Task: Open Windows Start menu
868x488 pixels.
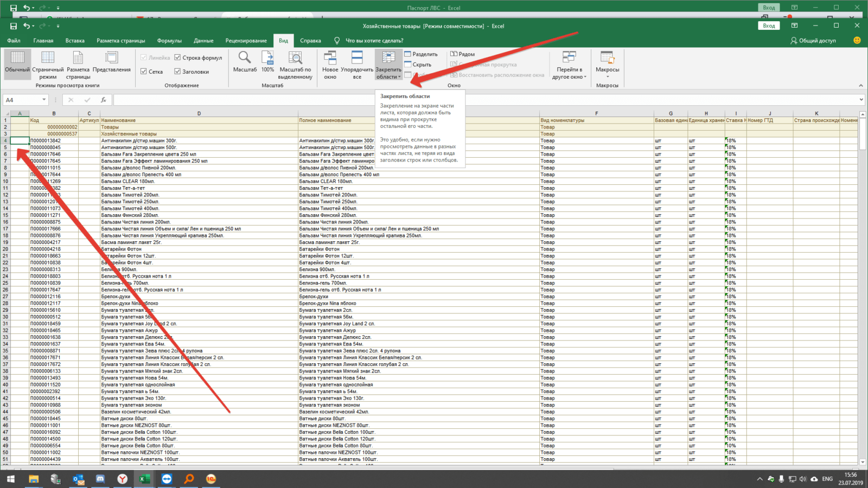Action: click(x=10, y=479)
